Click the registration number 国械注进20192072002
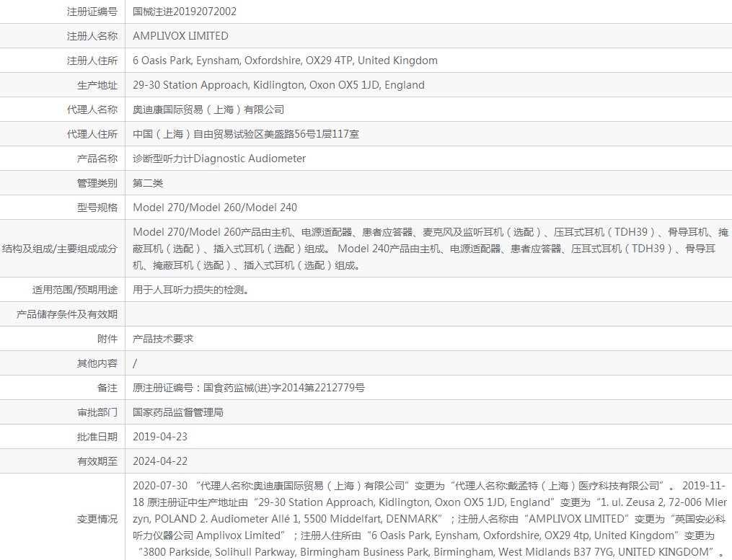This screenshot has height=560, width=732. (185, 12)
